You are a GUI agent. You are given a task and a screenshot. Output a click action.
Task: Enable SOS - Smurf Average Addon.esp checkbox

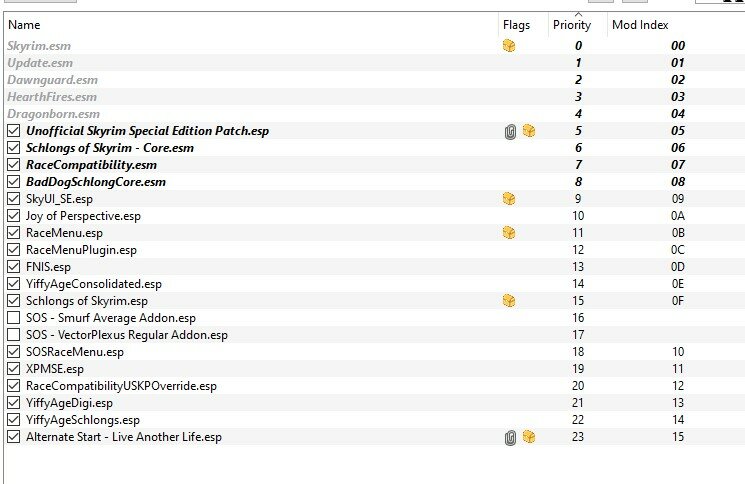14,318
